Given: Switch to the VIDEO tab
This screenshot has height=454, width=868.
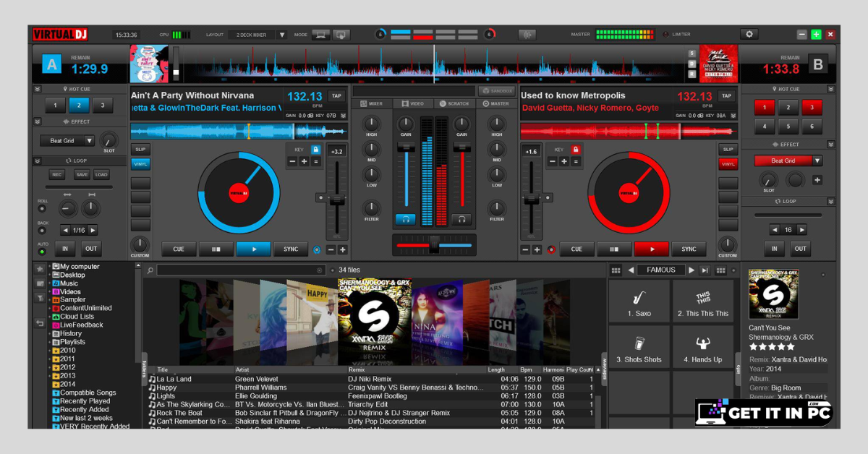Looking at the screenshot, I should [x=412, y=103].
